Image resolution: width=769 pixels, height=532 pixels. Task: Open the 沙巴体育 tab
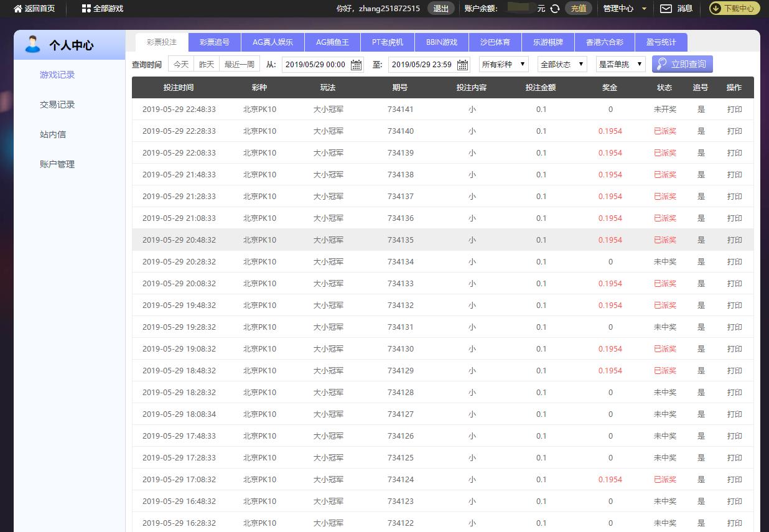[495, 42]
